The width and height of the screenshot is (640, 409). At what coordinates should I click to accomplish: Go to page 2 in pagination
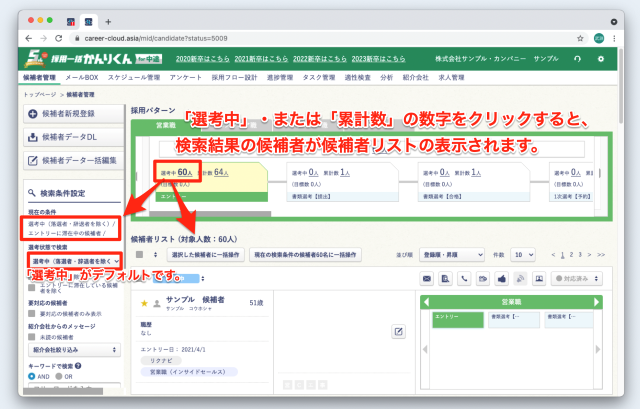tap(569, 255)
